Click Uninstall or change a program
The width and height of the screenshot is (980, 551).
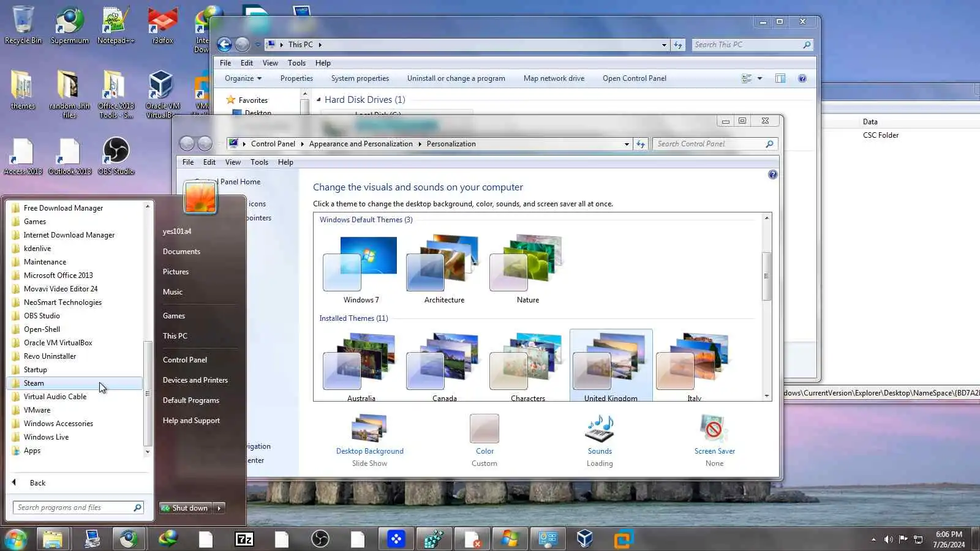(456, 78)
